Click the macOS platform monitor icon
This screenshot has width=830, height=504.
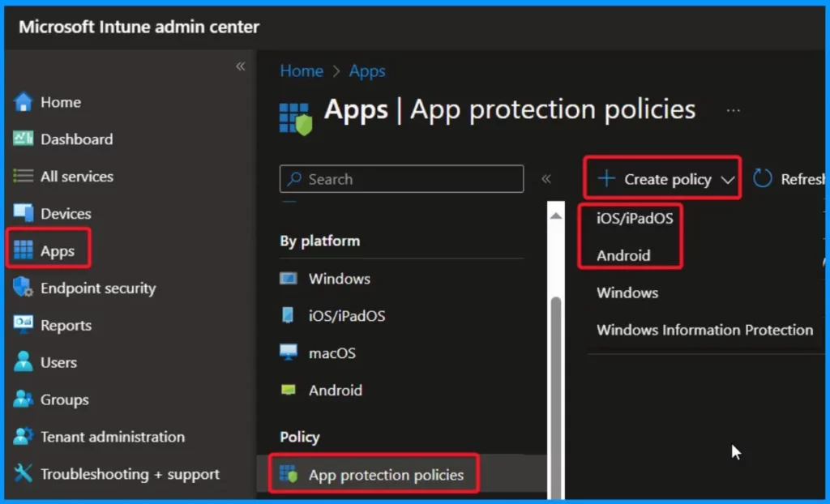[x=289, y=352]
